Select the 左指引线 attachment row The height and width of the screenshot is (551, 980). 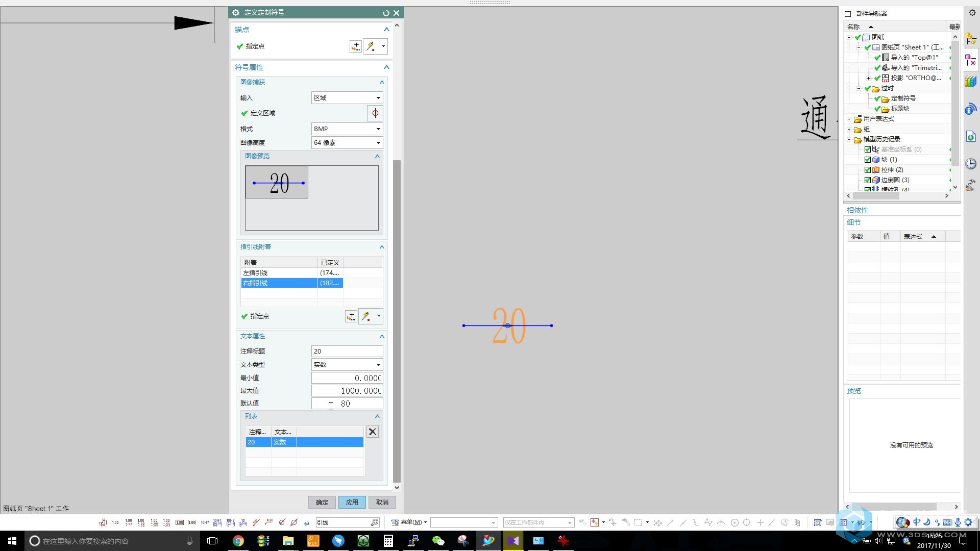(x=291, y=273)
